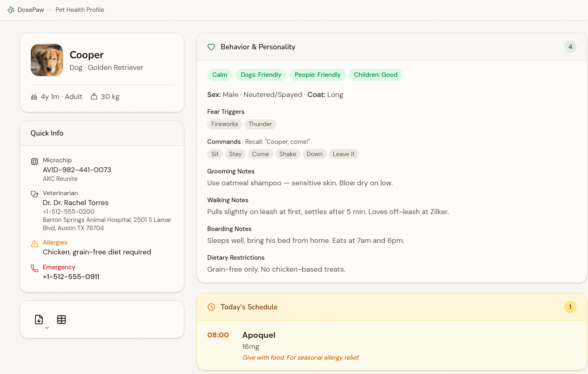Click the microchip icon in Quick Info
This screenshot has width=588, height=374.
(x=35, y=162)
